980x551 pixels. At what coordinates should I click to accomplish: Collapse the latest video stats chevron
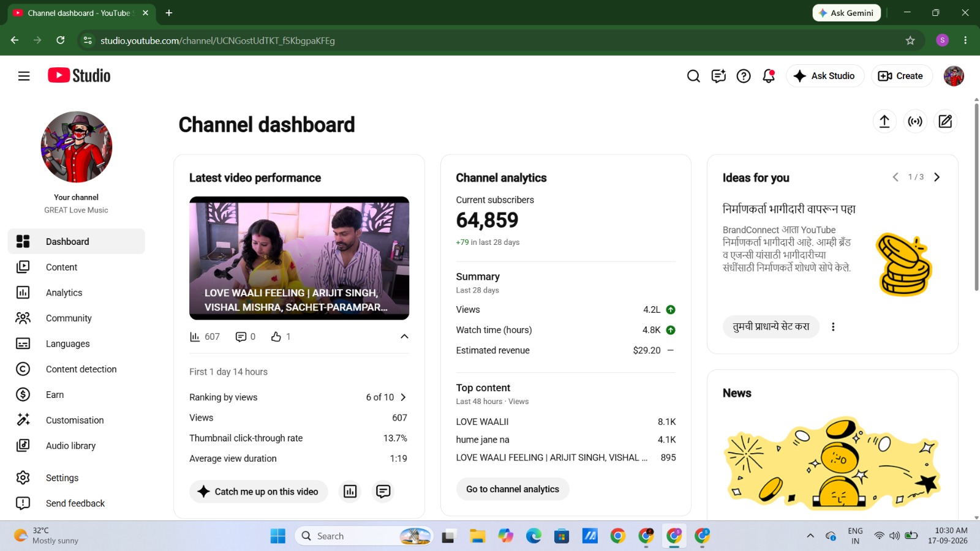(x=404, y=337)
